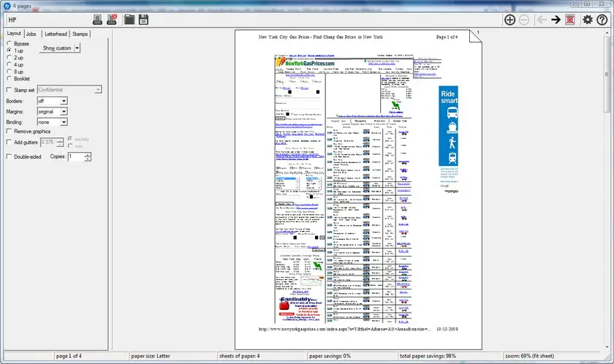Zoom out using the minus circle icon
This screenshot has width=614, height=364.
pos(524,20)
